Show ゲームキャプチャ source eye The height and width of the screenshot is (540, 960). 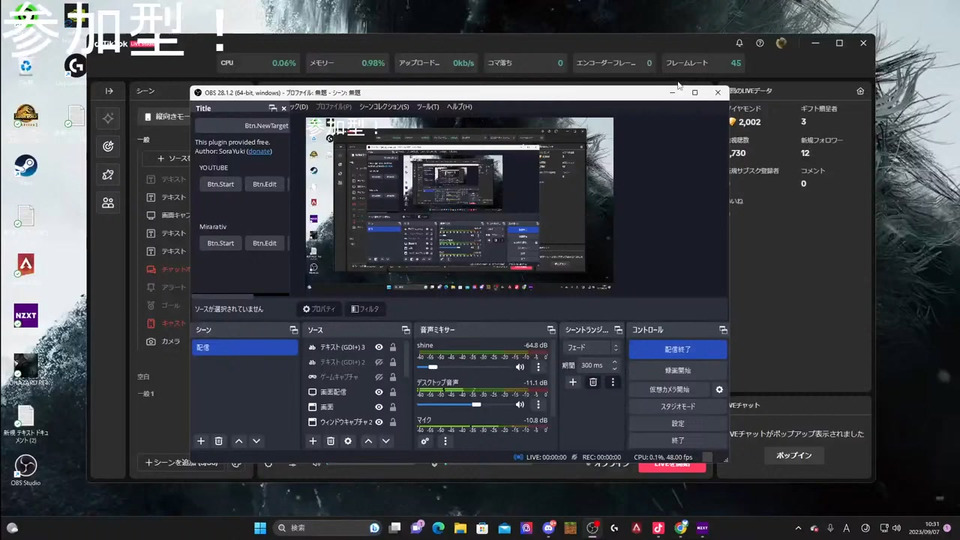379,377
